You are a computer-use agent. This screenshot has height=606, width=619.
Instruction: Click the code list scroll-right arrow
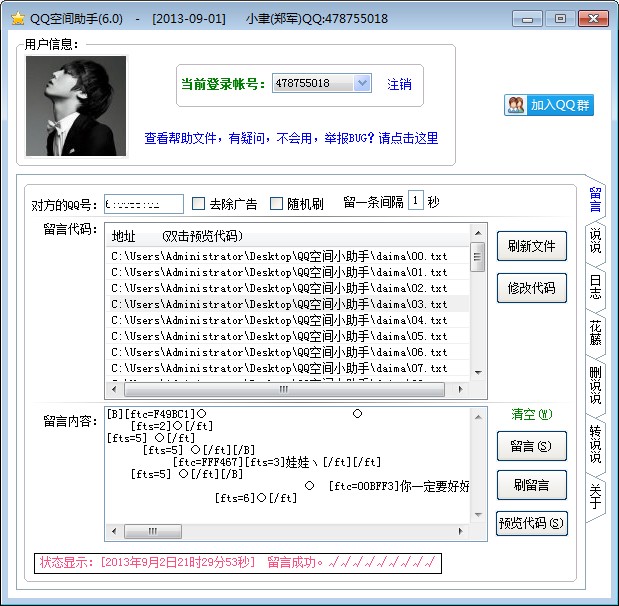point(460,389)
